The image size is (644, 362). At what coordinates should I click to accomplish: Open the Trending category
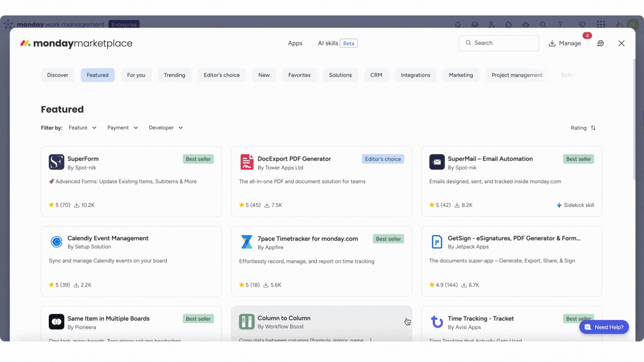tap(174, 75)
